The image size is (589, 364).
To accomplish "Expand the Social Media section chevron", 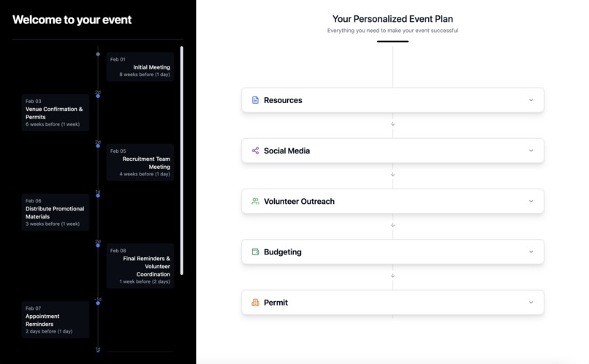I will 531,151.
